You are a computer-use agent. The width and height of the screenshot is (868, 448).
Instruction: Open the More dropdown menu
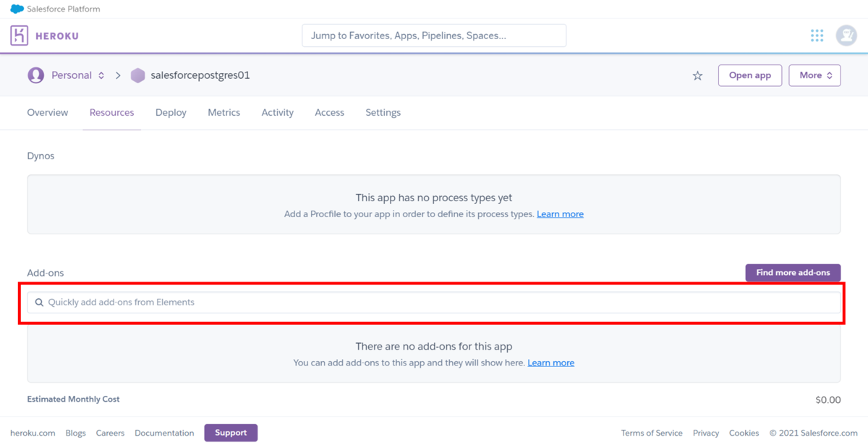click(814, 75)
